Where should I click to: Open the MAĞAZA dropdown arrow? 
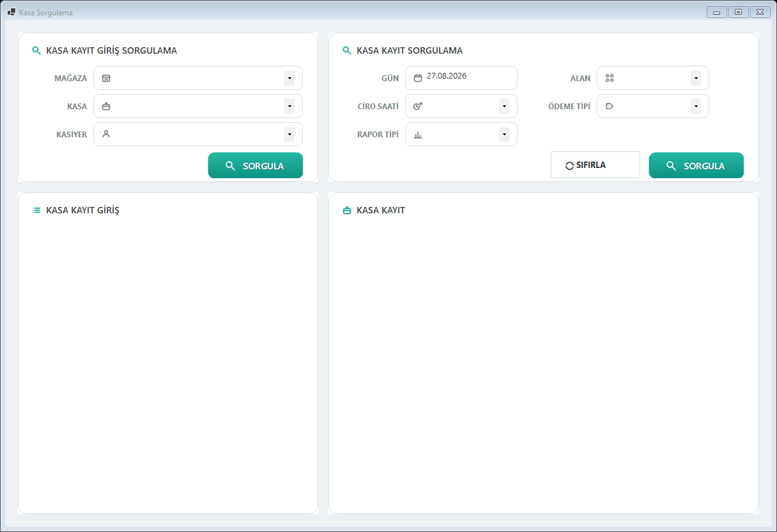[289, 78]
